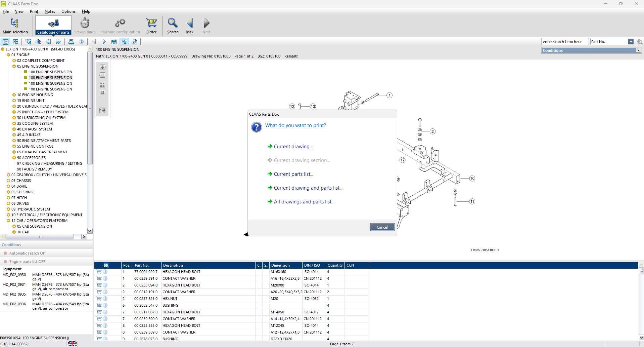Open the Notes menu

50,11
